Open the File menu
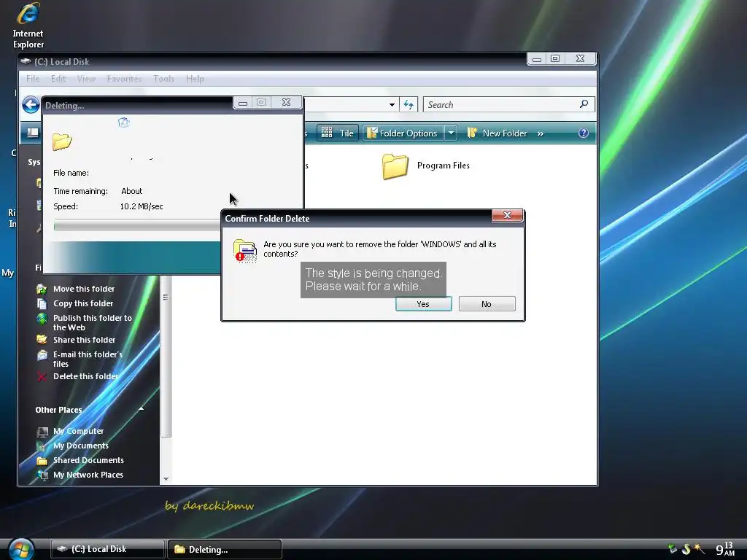The height and width of the screenshot is (560, 747). (33, 79)
